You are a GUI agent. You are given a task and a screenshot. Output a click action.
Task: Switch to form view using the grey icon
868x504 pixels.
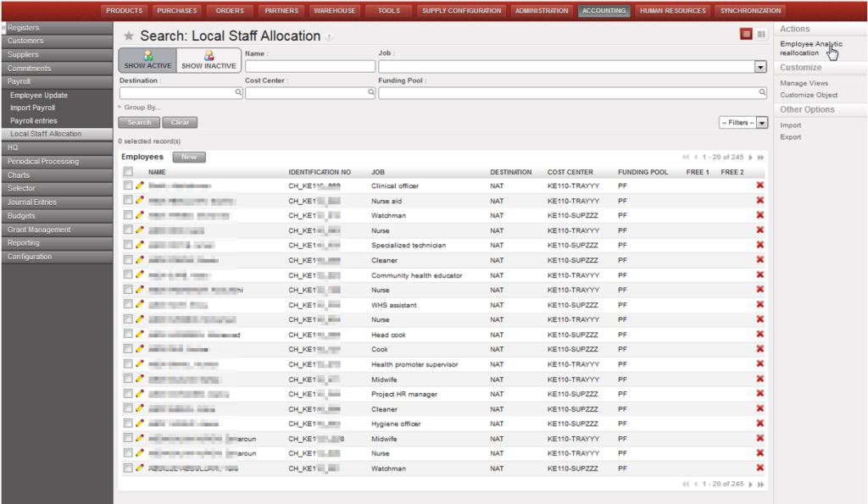(x=761, y=34)
